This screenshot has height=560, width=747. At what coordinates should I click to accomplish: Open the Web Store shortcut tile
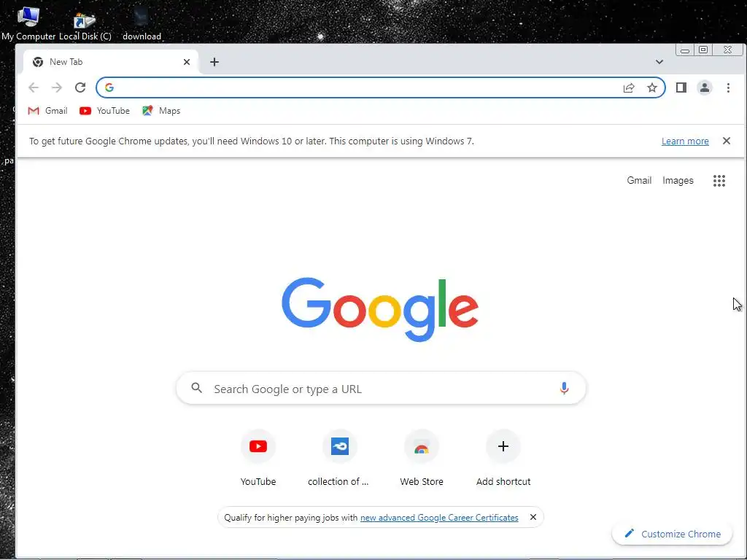pyautogui.click(x=422, y=458)
